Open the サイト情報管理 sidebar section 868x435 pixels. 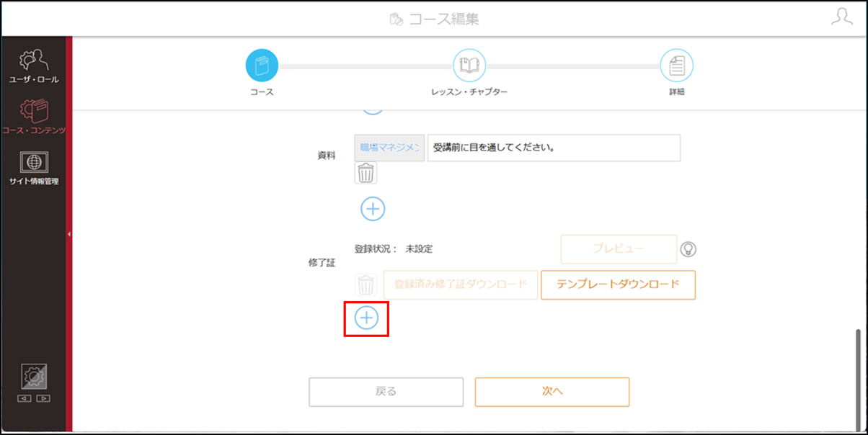(x=34, y=169)
